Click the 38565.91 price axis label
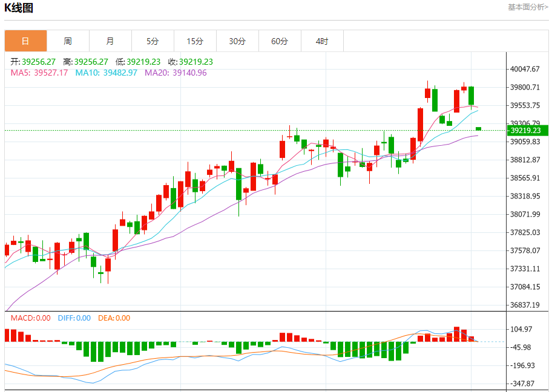 pos(525,178)
